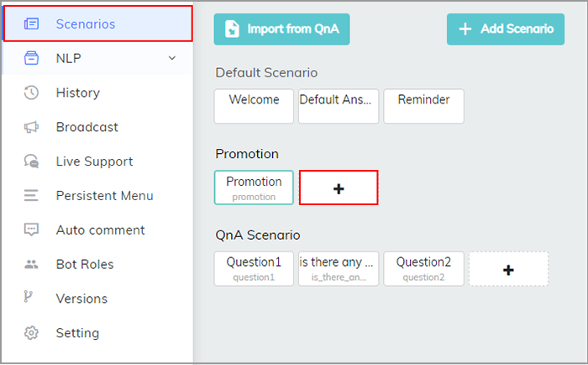Click the Versions branch icon
The height and width of the screenshot is (365, 588).
pyautogui.click(x=28, y=297)
